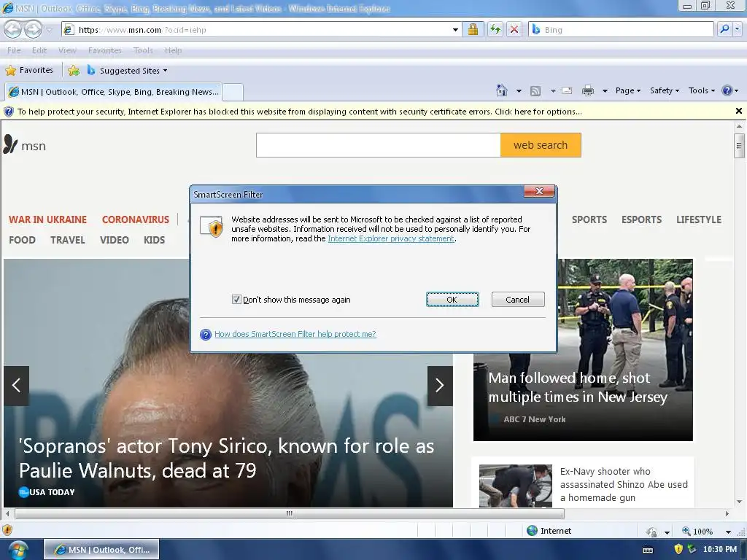This screenshot has height=560, width=747.
Task: Click the Bing search magnifier icon
Action: click(x=724, y=29)
